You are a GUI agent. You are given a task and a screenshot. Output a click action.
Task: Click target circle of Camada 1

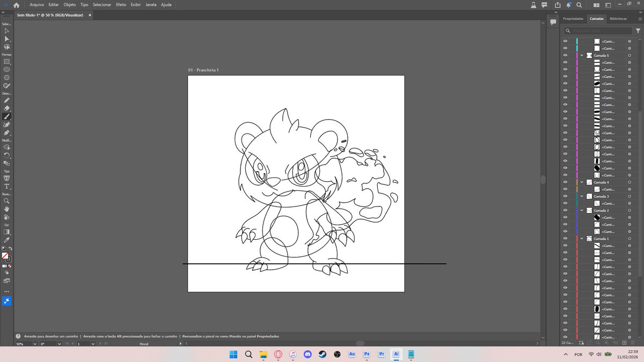click(630, 239)
